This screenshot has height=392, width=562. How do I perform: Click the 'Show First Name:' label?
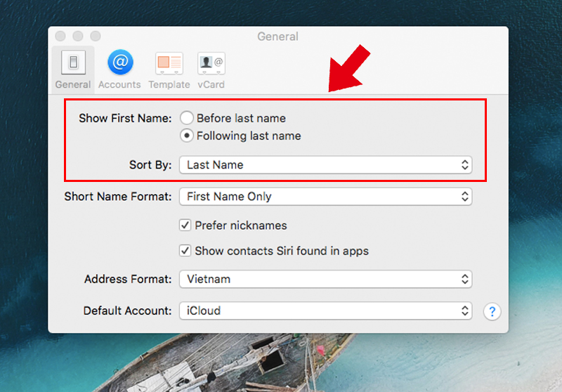[125, 118]
